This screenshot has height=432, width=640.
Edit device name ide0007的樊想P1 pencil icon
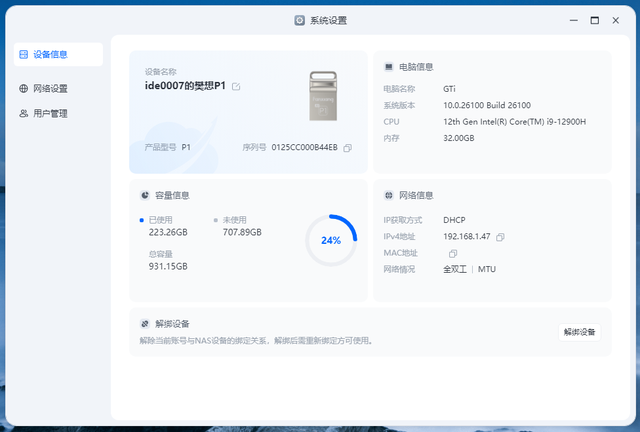click(x=236, y=86)
